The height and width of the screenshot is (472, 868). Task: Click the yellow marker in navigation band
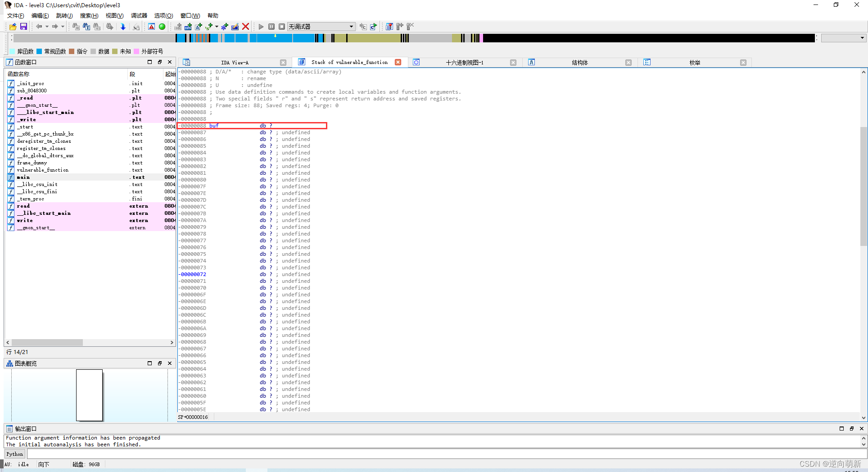pos(275,36)
